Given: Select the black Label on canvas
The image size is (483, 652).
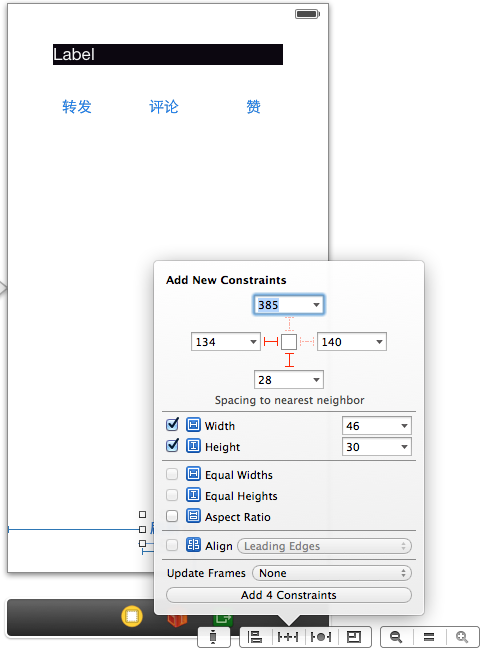Looking at the screenshot, I should (168, 54).
